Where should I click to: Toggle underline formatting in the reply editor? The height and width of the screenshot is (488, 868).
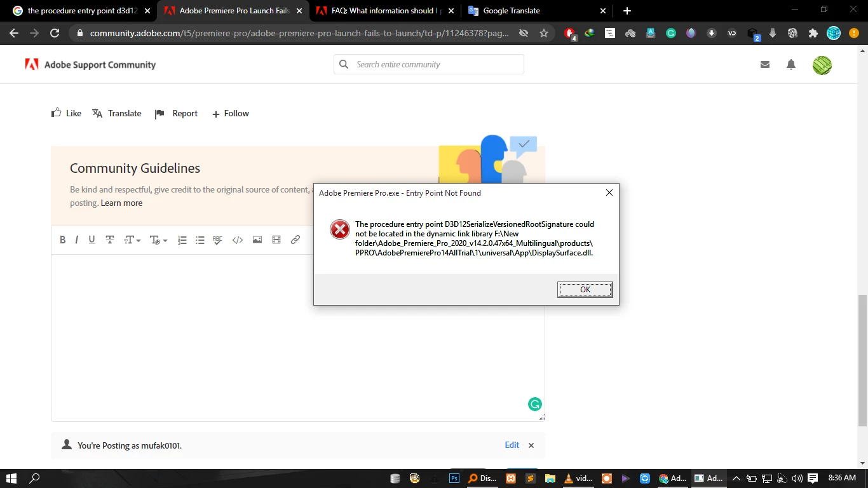pos(92,240)
